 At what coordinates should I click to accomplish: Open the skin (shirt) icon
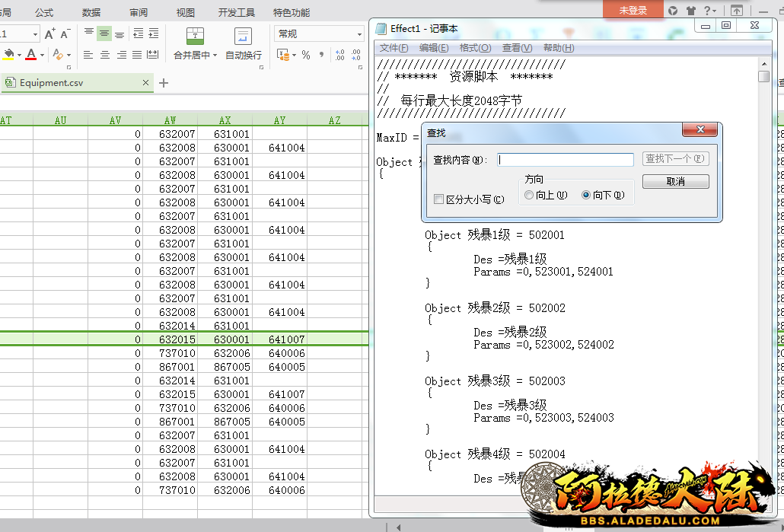pos(691,11)
